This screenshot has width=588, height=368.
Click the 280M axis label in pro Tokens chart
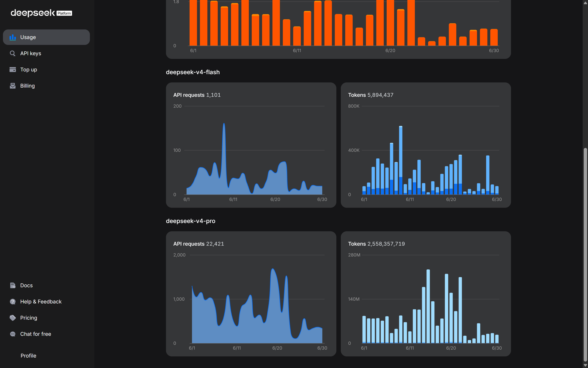pos(354,255)
